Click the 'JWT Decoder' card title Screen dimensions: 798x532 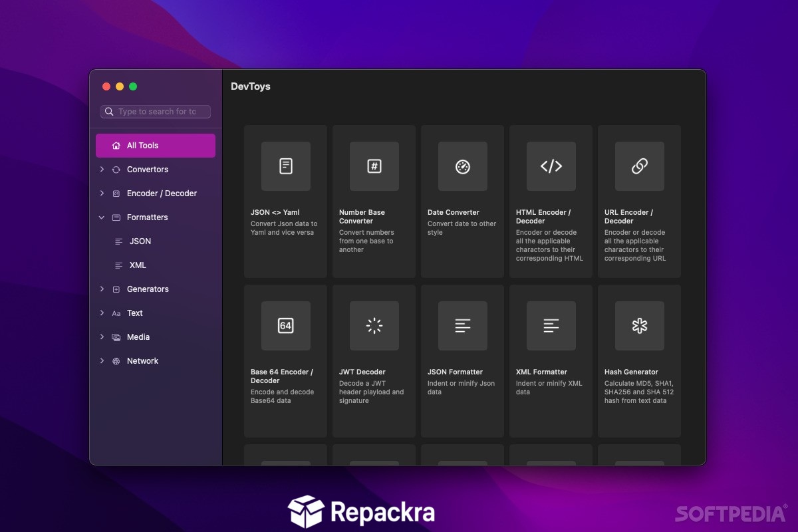click(362, 372)
